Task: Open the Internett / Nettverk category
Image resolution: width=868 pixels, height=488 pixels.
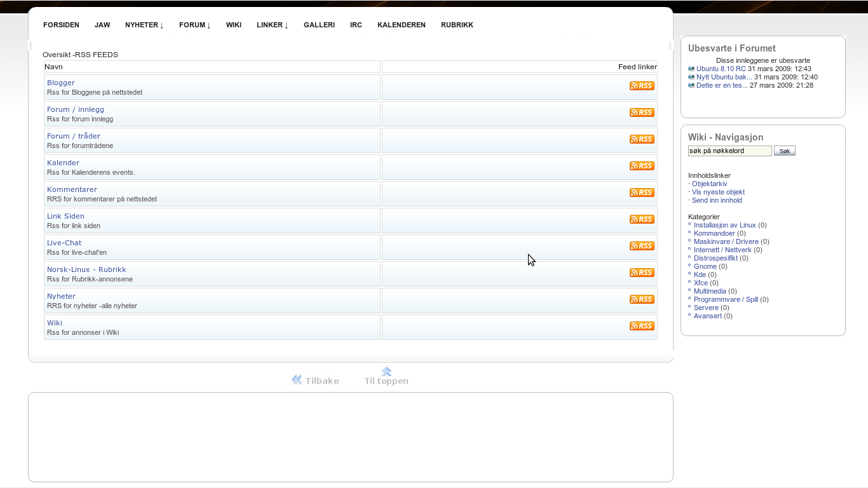Action: click(x=722, y=250)
